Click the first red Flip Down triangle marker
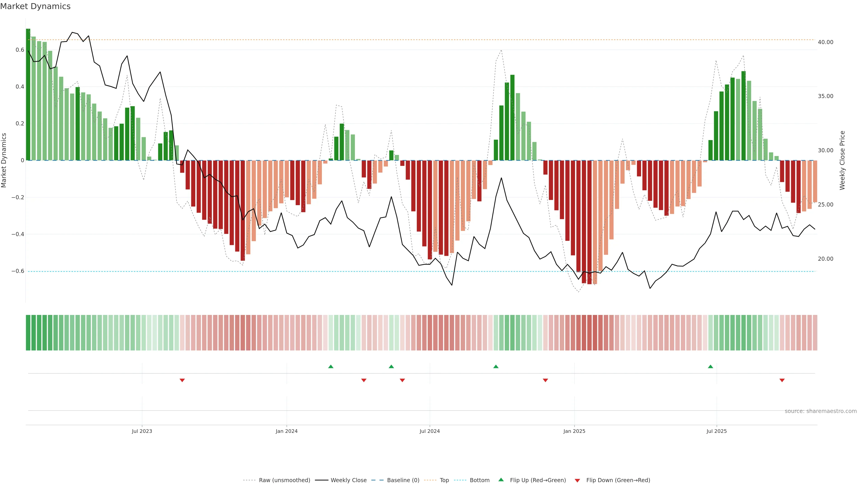The width and height of the screenshot is (868, 488). point(182,380)
